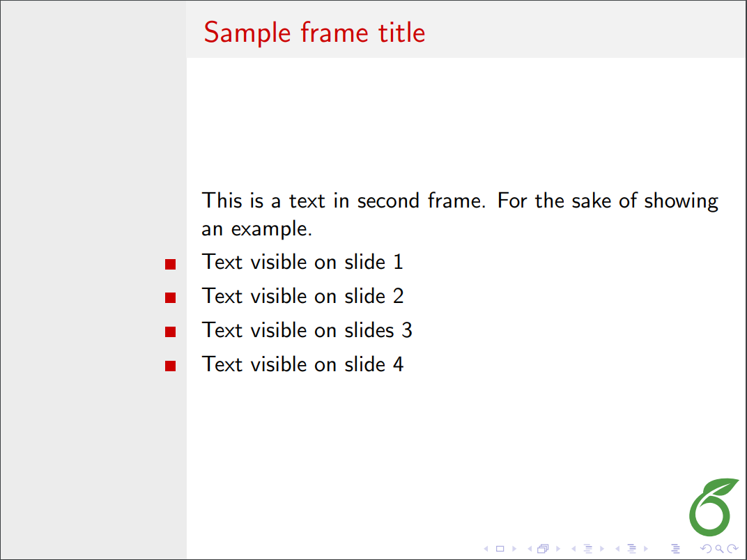Go to previous subsection using left arrow
747x560 pixels.
(573, 549)
